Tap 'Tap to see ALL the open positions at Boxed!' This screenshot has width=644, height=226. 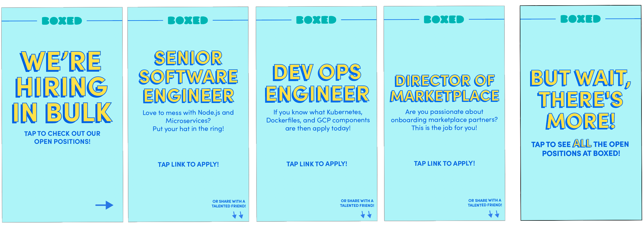coord(580,148)
